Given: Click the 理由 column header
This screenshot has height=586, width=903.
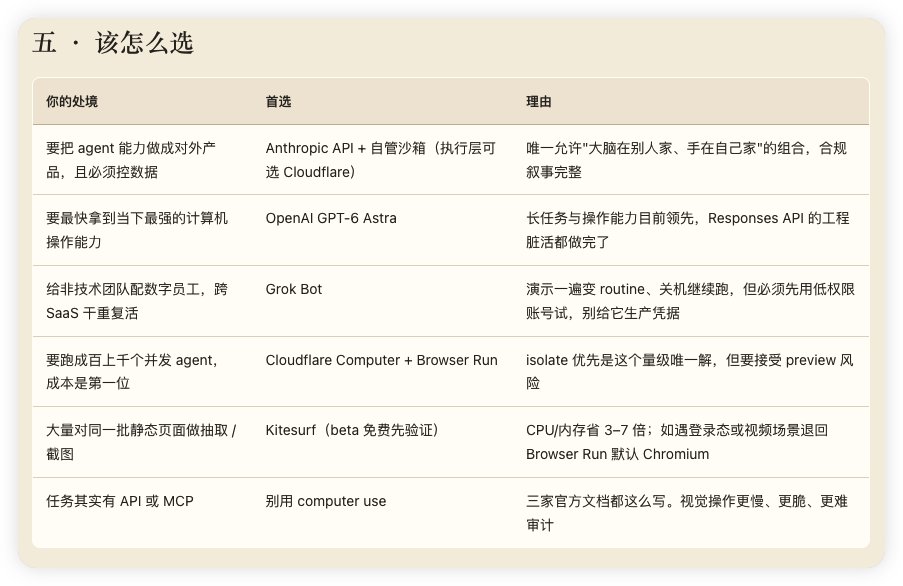Looking at the screenshot, I should point(538,102).
